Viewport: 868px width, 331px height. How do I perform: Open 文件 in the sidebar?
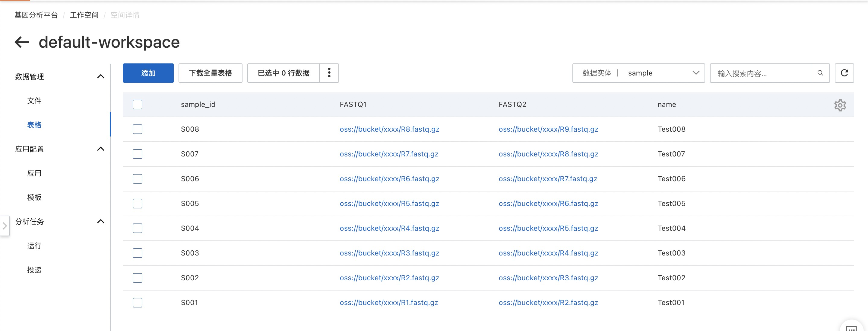pyautogui.click(x=34, y=101)
